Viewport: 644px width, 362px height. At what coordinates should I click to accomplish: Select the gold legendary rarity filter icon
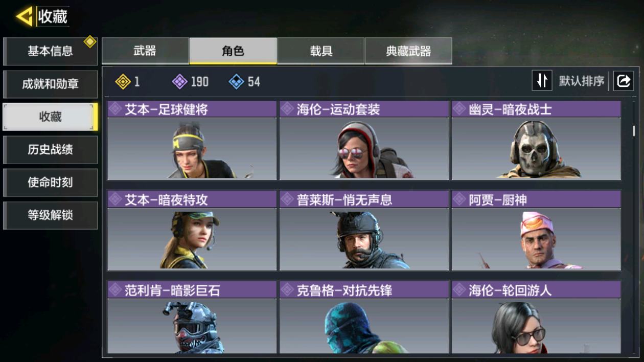[x=123, y=81]
